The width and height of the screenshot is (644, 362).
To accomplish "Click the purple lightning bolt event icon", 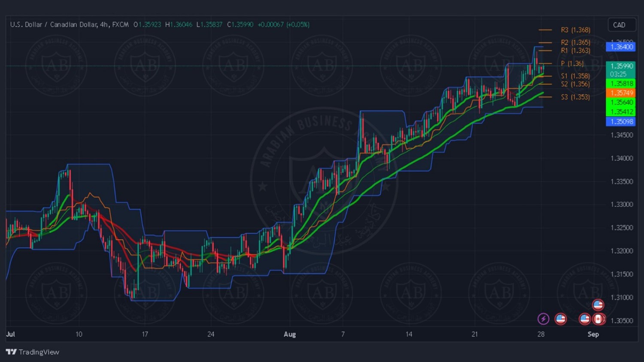I will pos(543,319).
